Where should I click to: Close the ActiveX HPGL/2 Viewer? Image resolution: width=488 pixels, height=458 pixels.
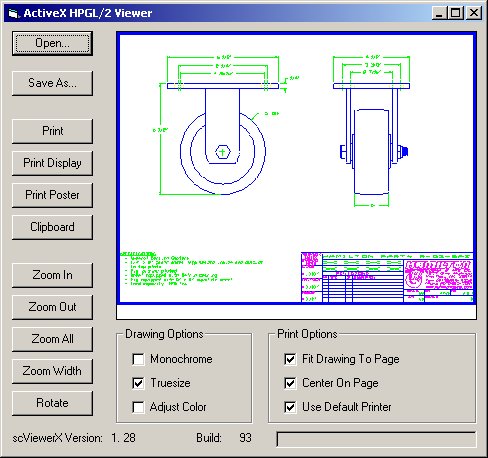coord(474,13)
